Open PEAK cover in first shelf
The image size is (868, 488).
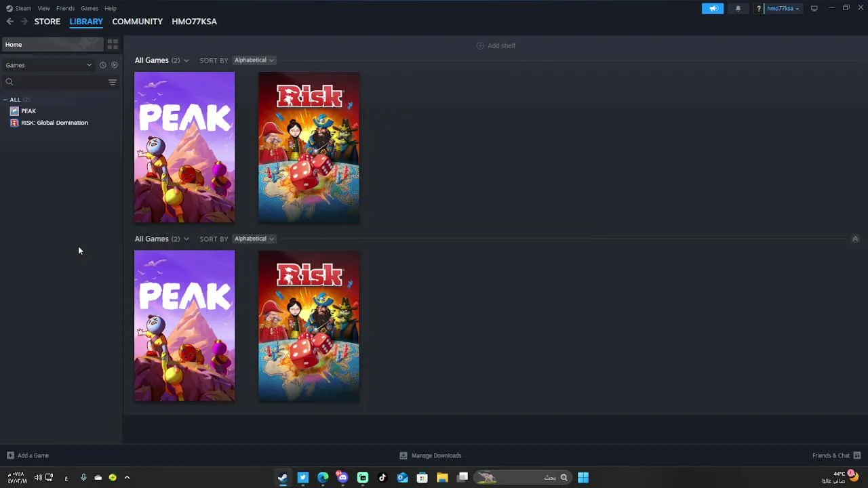(x=184, y=148)
